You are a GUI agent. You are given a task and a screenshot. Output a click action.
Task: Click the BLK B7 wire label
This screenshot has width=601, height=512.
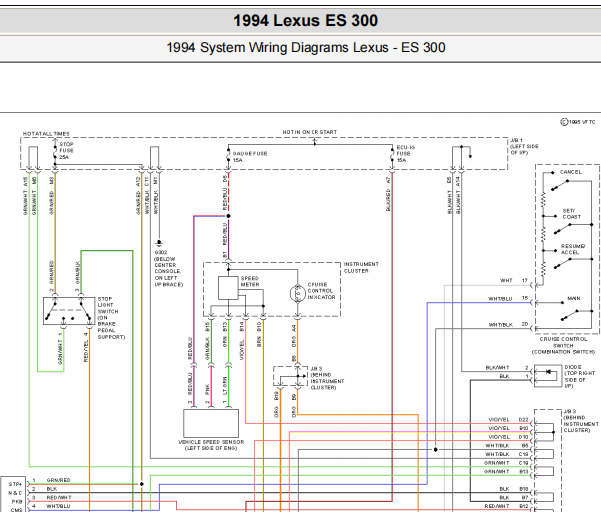click(x=514, y=497)
